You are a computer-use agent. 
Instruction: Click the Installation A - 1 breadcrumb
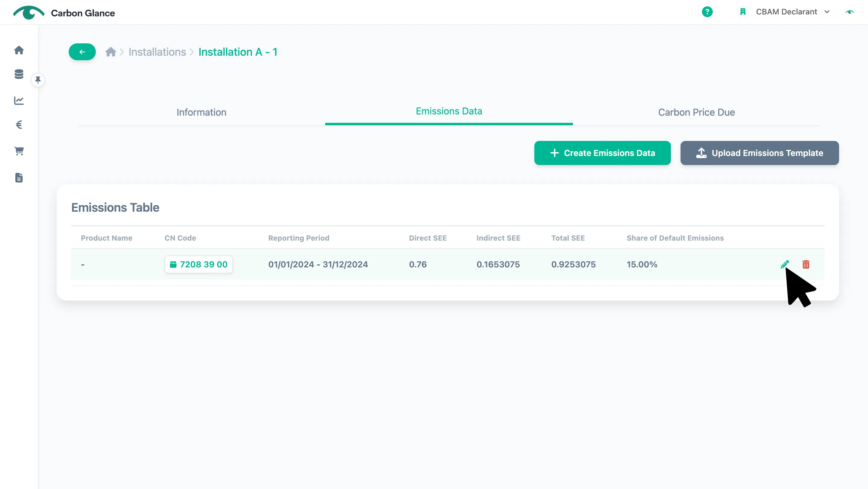tap(238, 52)
